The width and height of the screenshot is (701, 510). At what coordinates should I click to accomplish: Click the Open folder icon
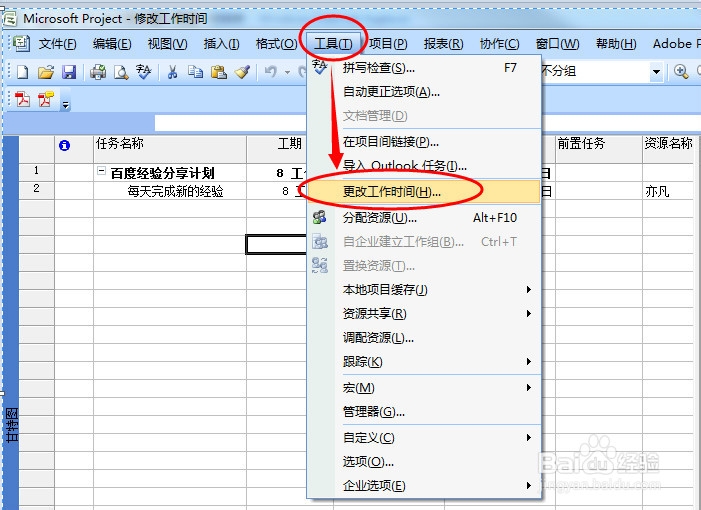point(46,72)
